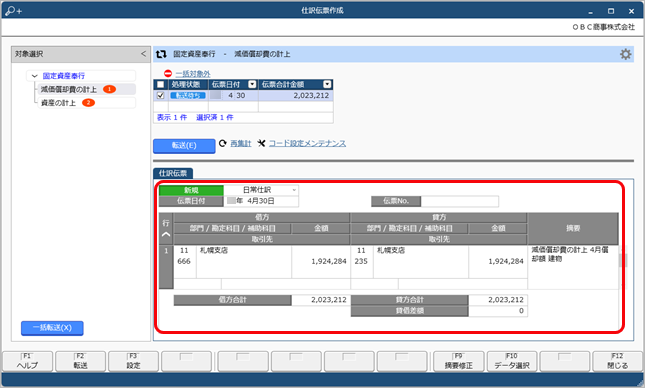
Task: Click the F3 設定 function key
Action: (133, 361)
